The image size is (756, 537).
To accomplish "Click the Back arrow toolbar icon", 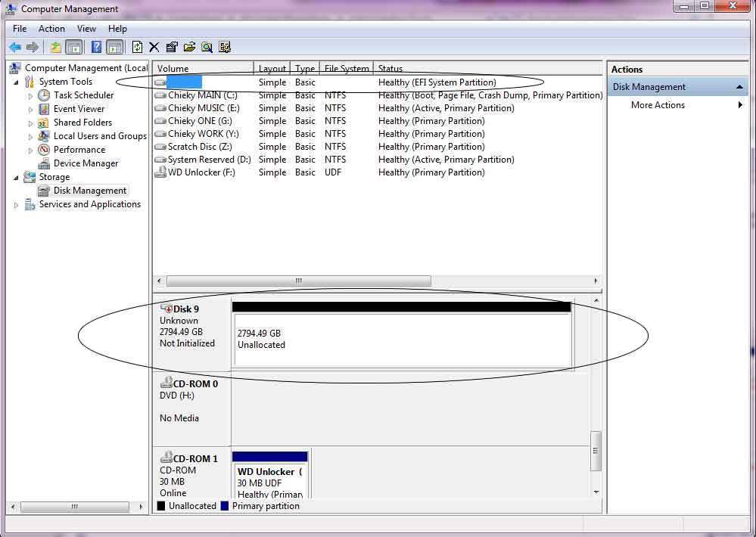I will pos(15,47).
